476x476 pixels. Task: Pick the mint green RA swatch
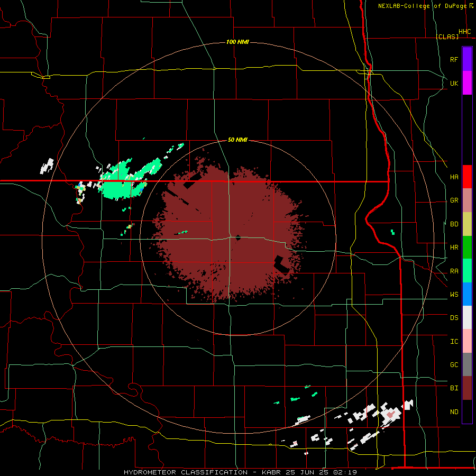[x=467, y=271]
